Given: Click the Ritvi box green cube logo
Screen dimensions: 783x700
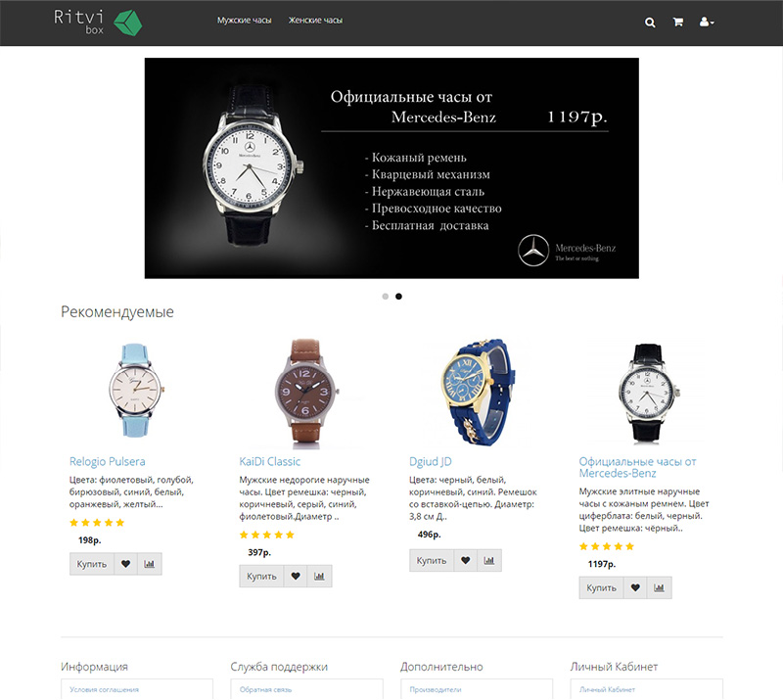Looking at the screenshot, I should [128, 23].
